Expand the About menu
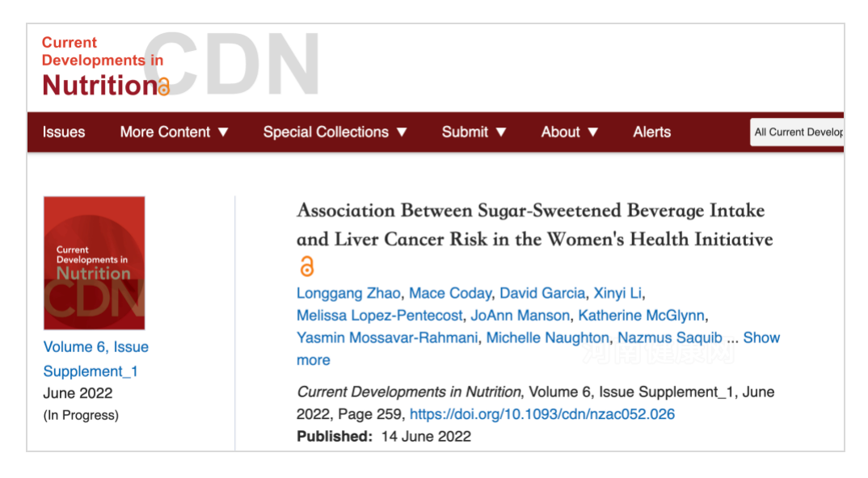Viewport: 868px width, 478px height. point(570,132)
